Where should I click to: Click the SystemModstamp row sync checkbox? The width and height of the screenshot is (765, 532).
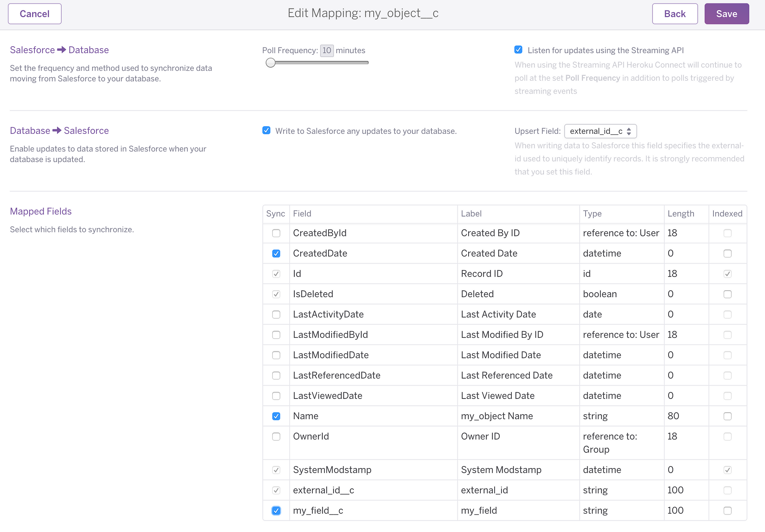pos(276,470)
